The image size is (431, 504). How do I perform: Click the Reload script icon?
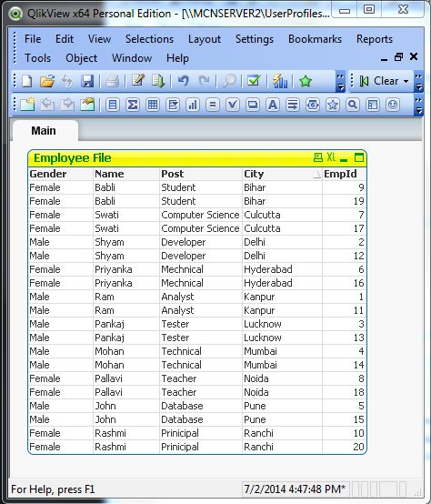[x=158, y=81]
